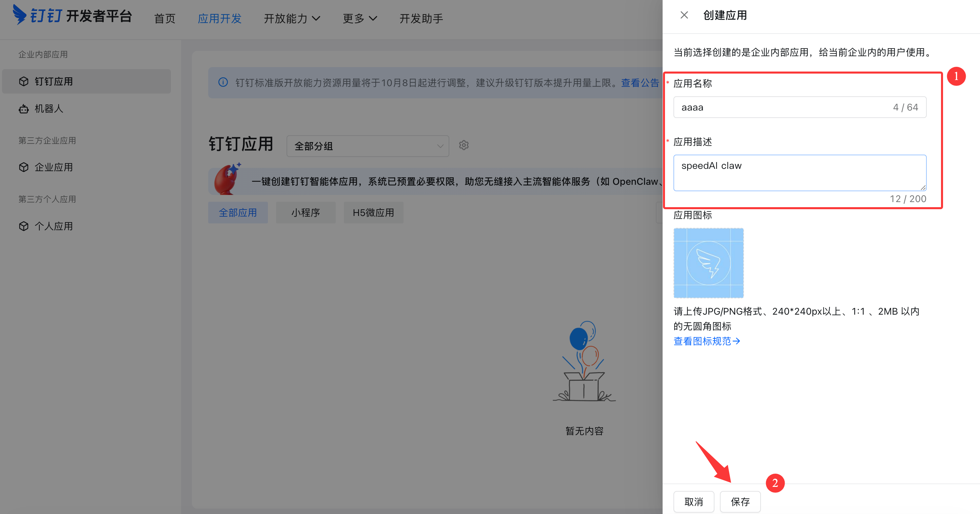Click the 查看公告 link
The width and height of the screenshot is (980, 514).
640,83
